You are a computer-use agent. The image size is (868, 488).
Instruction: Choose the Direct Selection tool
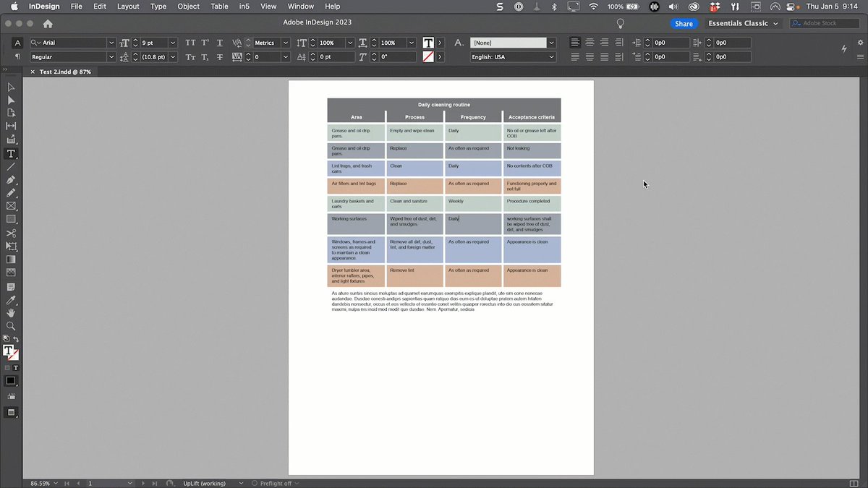pos(11,100)
